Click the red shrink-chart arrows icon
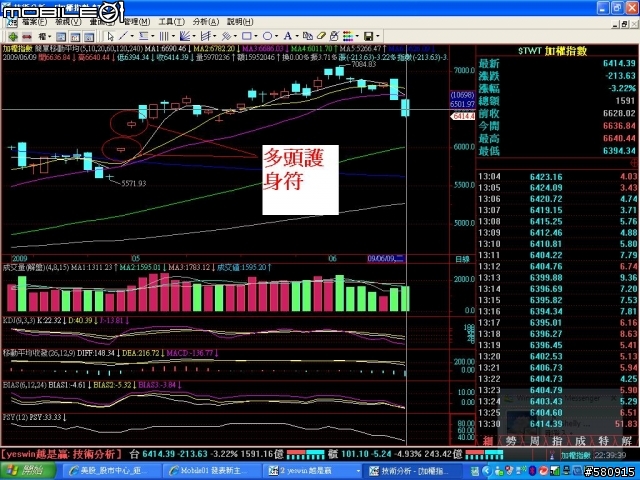Viewport: 640px width, 480px height. coord(27,37)
